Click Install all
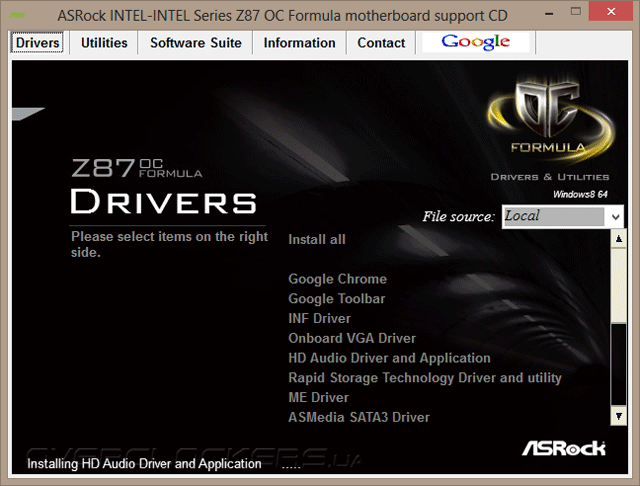The width and height of the screenshot is (640, 486). 317,240
